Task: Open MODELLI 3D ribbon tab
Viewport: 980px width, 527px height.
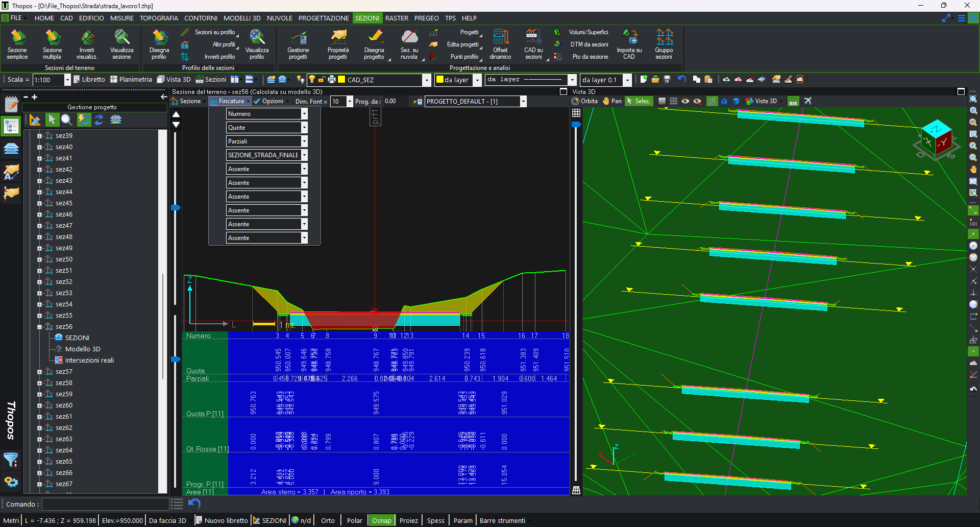Action: 242,18
